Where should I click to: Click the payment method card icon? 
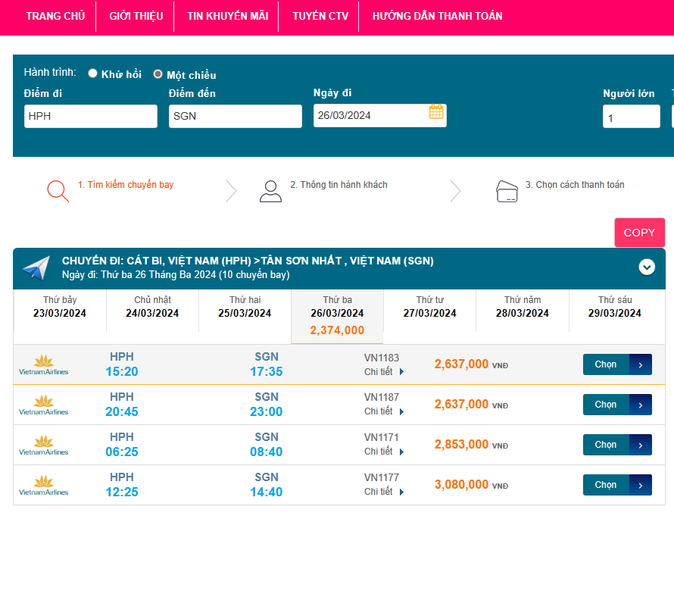click(507, 191)
